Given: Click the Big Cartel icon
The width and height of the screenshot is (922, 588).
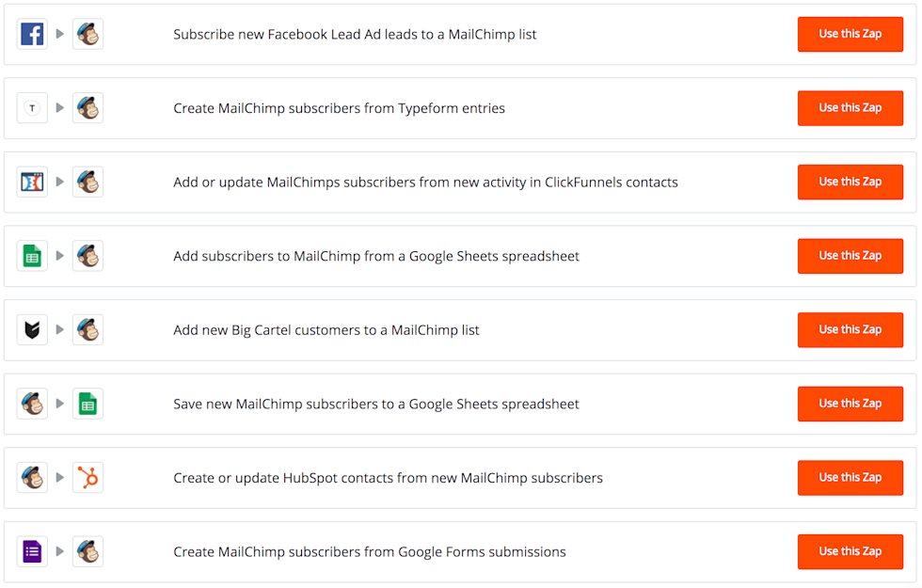Looking at the screenshot, I should point(32,329).
